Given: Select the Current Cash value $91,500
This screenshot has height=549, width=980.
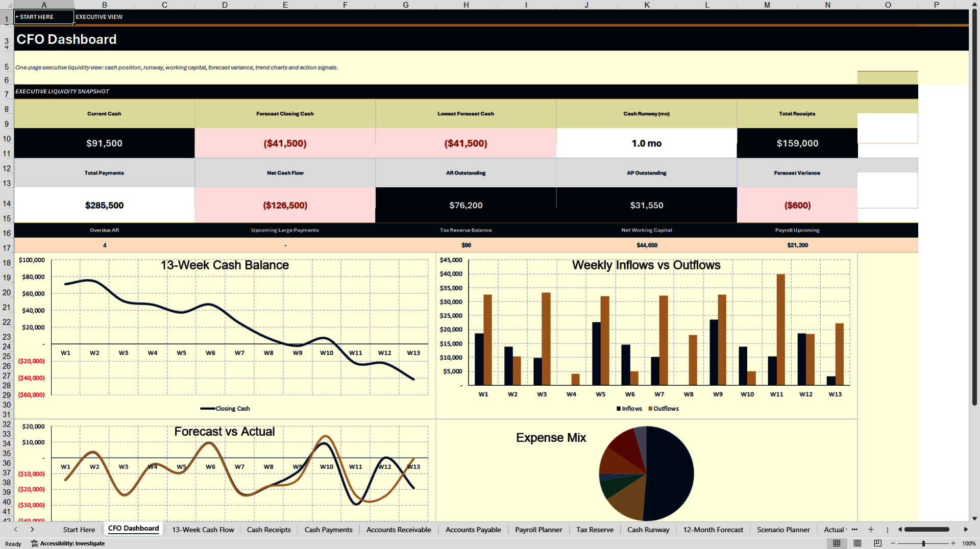Looking at the screenshot, I should [x=104, y=143].
